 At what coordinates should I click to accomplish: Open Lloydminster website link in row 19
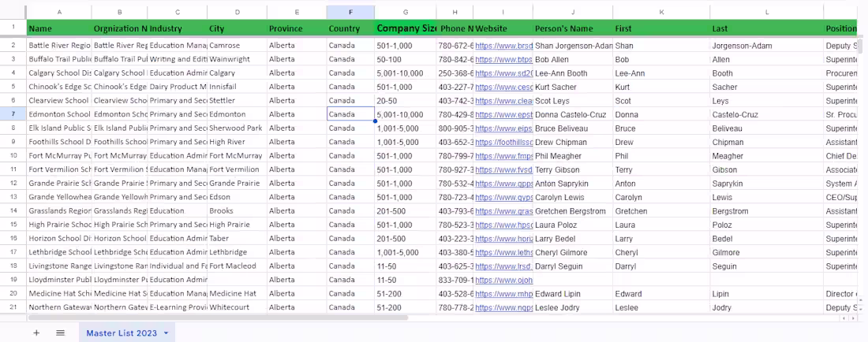pyautogui.click(x=503, y=280)
